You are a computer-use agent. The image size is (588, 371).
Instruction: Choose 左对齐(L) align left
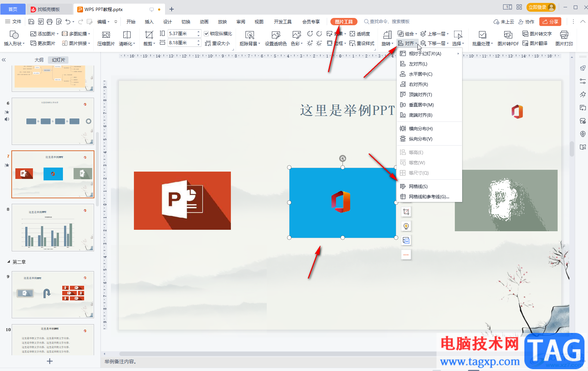tap(430, 64)
